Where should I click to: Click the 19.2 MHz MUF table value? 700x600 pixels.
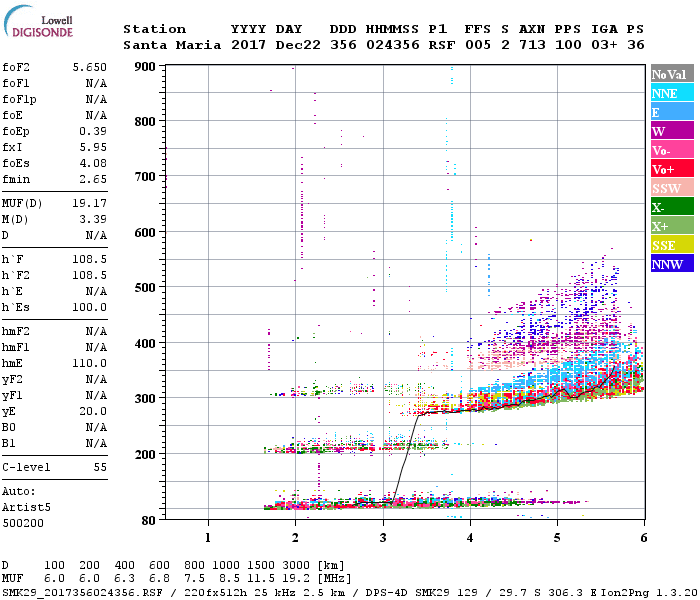[x=296, y=579]
